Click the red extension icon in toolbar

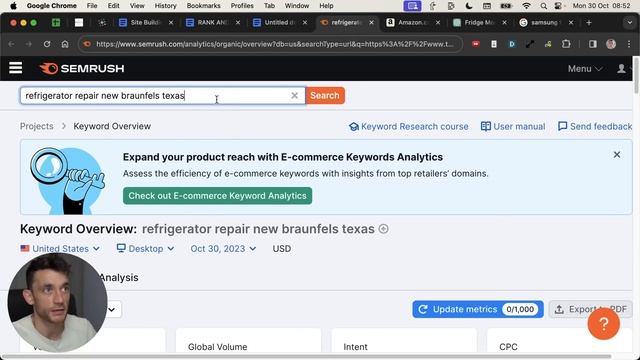tap(476, 44)
